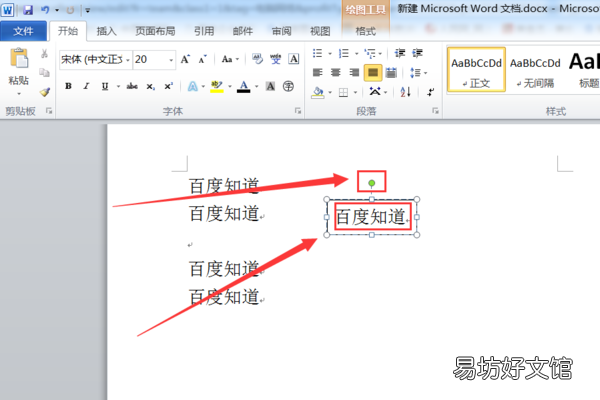The image size is (600, 400).
Task: Open the 文件 tab
Action: pyautogui.click(x=23, y=31)
